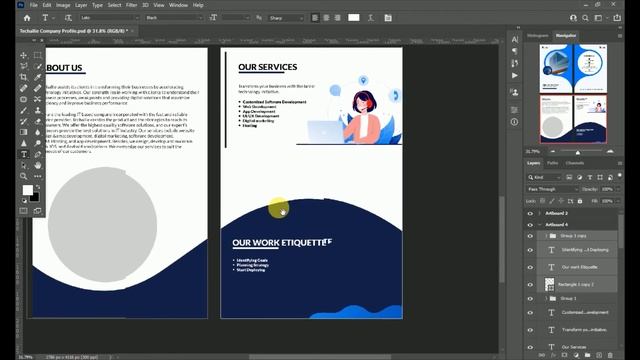The width and height of the screenshot is (640, 360).
Task: Select the Clone Stamp tool
Action: pos(38,110)
